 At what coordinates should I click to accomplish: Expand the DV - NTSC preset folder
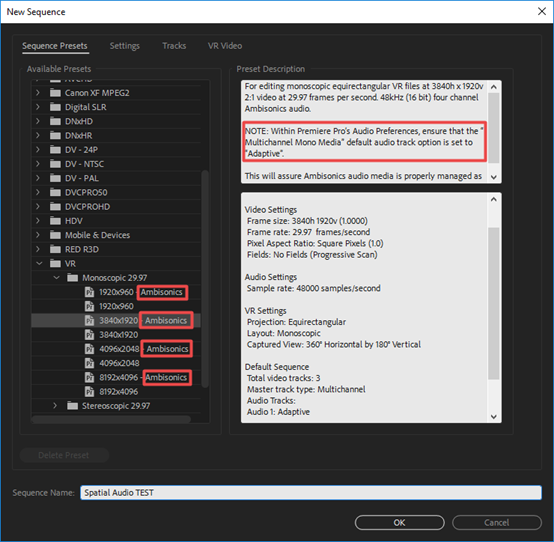click(x=38, y=164)
